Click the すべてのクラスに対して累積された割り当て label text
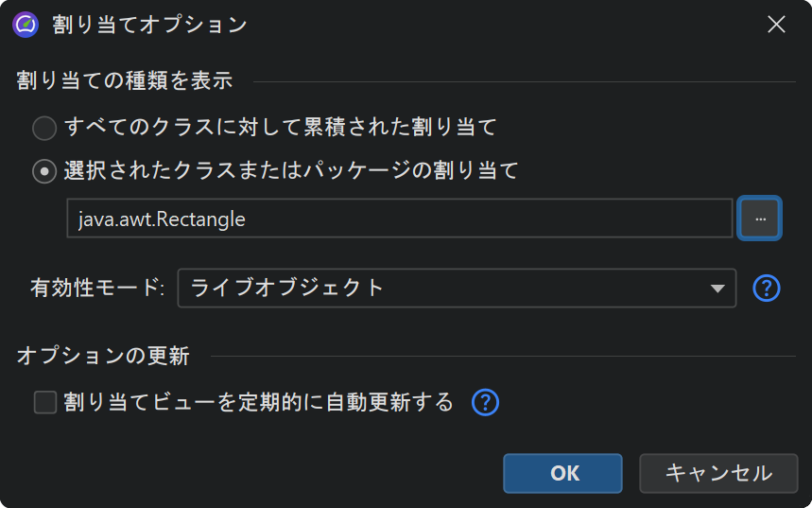 [x=280, y=127]
